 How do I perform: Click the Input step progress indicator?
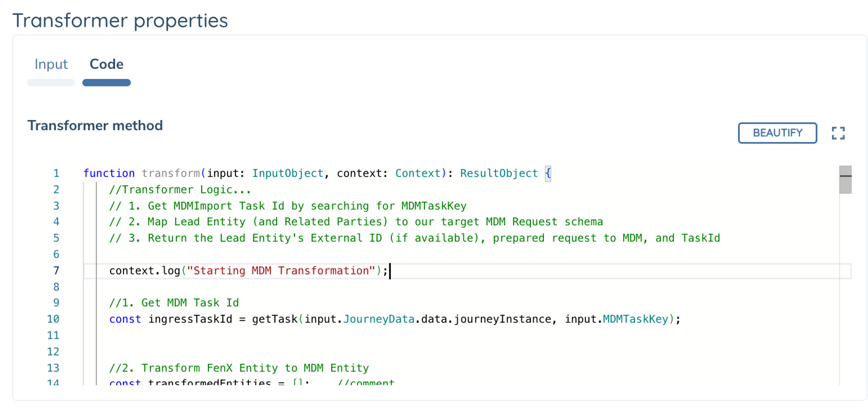pos(51,83)
